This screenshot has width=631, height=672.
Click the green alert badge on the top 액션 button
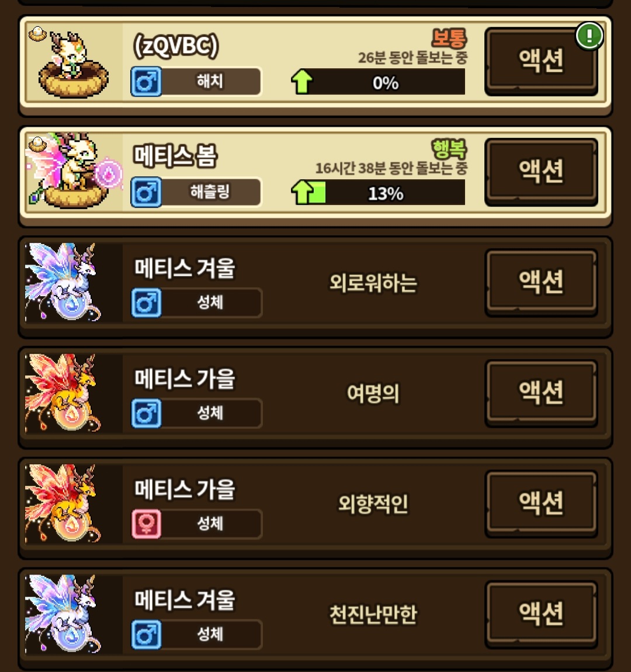(590, 36)
